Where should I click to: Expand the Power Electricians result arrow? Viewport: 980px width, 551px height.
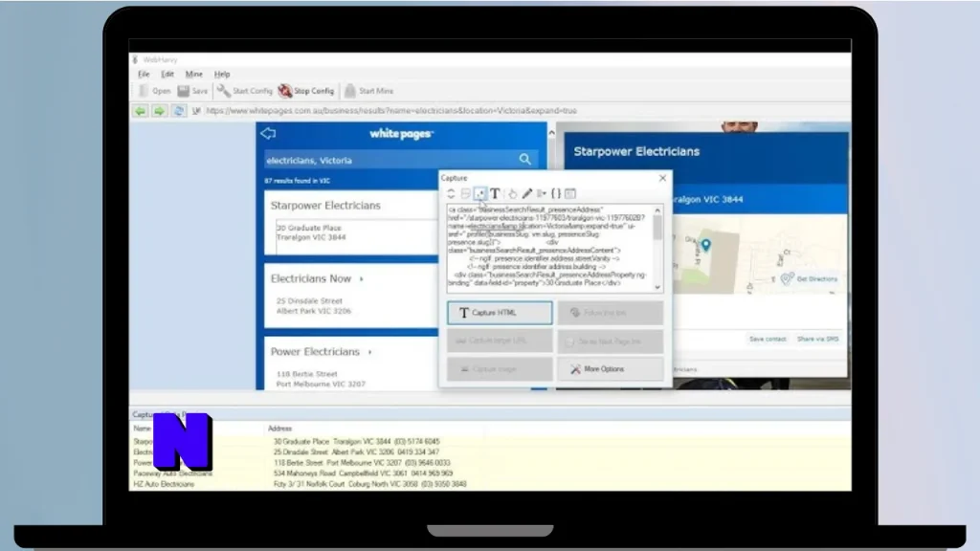pos(370,352)
